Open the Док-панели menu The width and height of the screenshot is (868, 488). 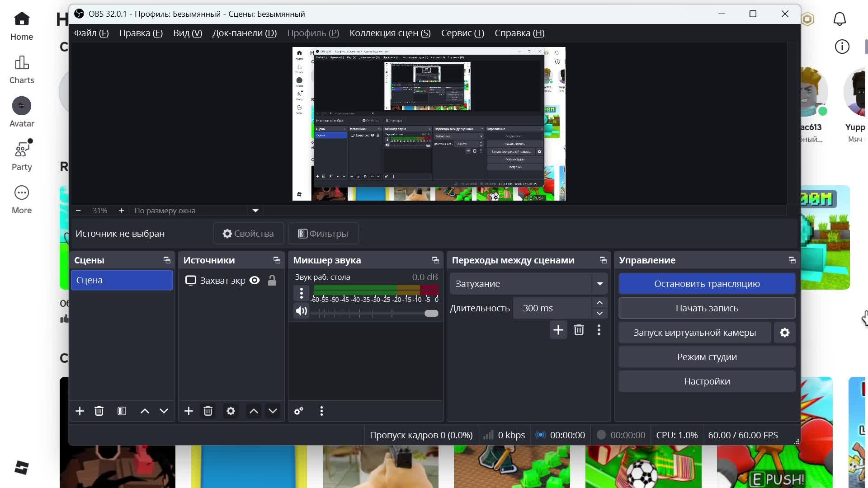point(245,33)
